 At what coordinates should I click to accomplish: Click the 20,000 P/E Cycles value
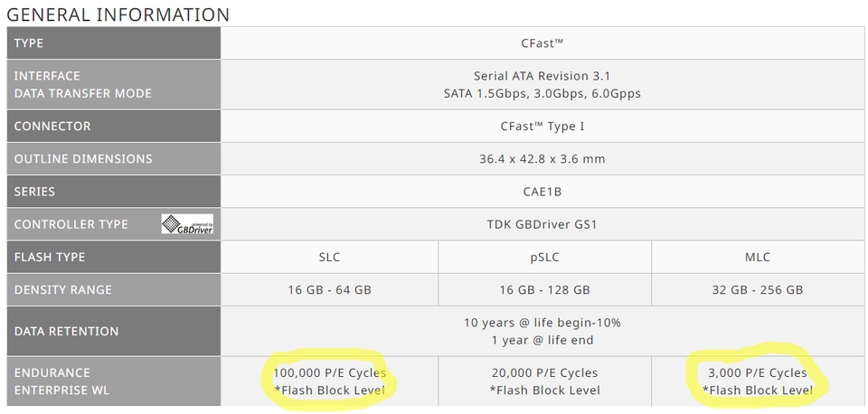click(544, 373)
